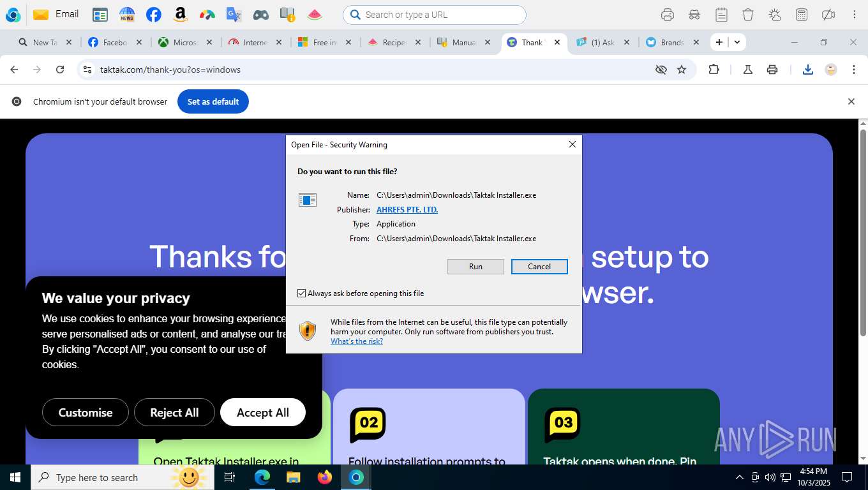Click the trash bin icon
This screenshot has height=490, width=868.
pyautogui.click(x=748, y=15)
